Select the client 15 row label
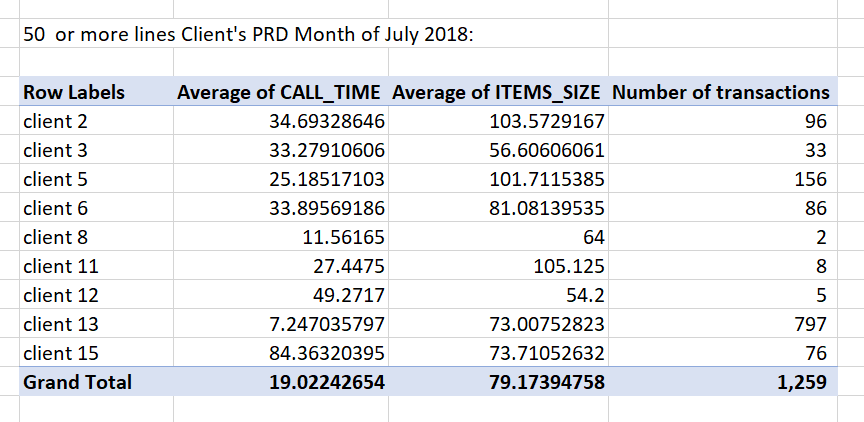The height and width of the screenshot is (422, 864). [61, 353]
